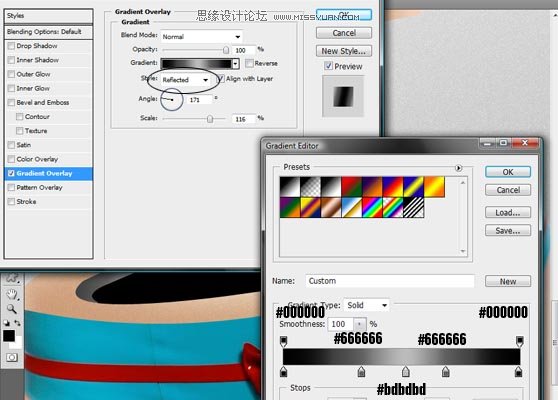The image size is (558, 400).
Task: Choose the spectrum rainbow gradient preset
Action: pos(372,207)
